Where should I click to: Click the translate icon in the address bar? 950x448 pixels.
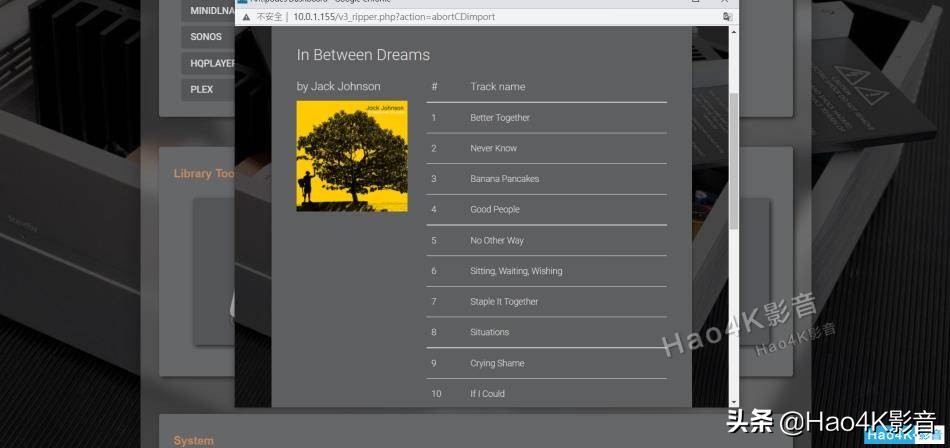727,17
